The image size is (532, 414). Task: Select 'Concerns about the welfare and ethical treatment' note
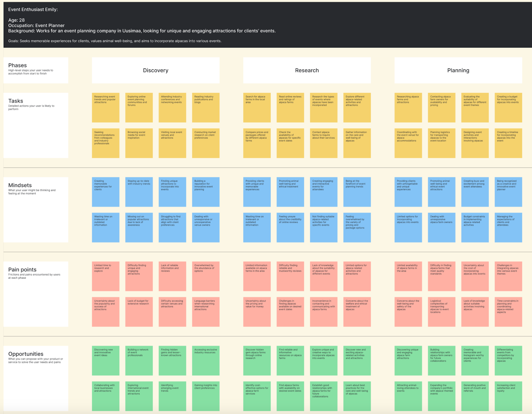point(357,312)
